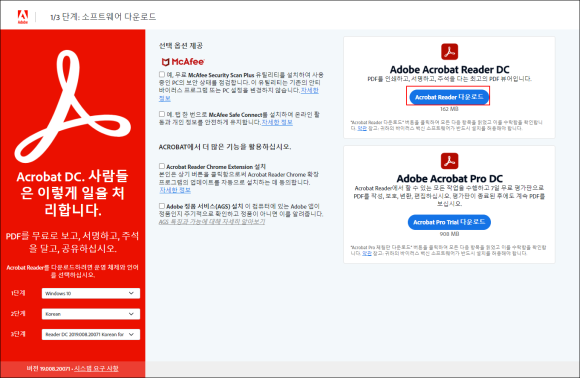Click the 162 MB file size text
Screen dimensions: 580x378
[x=449, y=109]
